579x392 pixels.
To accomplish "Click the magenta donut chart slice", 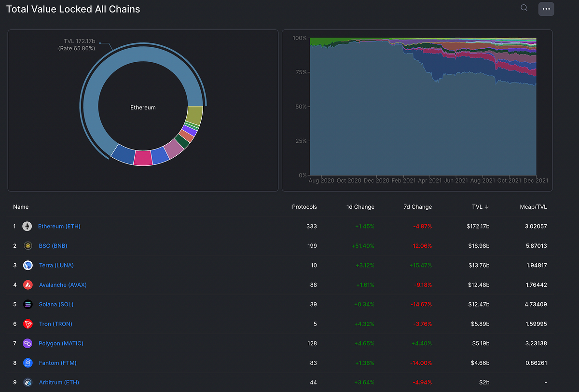I will 143,157.
